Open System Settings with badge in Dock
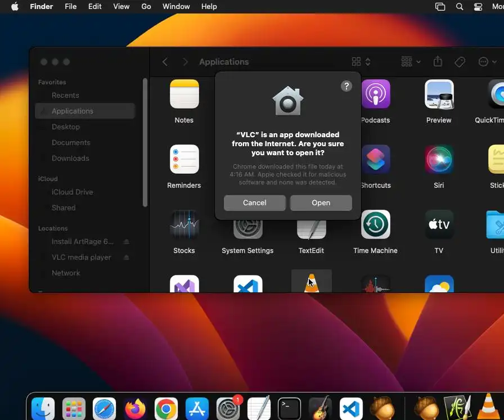The image size is (504, 420). 228,408
